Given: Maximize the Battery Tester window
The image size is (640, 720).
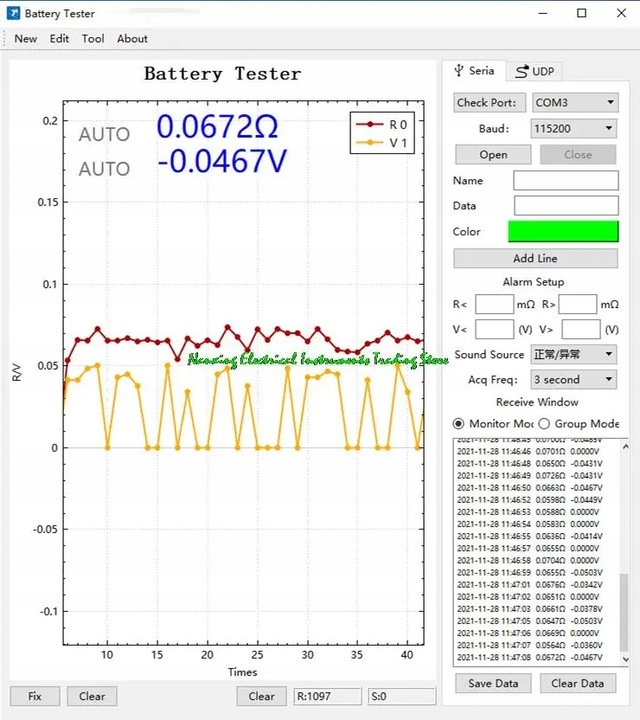Looking at the screenshot, I should pos(582,13).
